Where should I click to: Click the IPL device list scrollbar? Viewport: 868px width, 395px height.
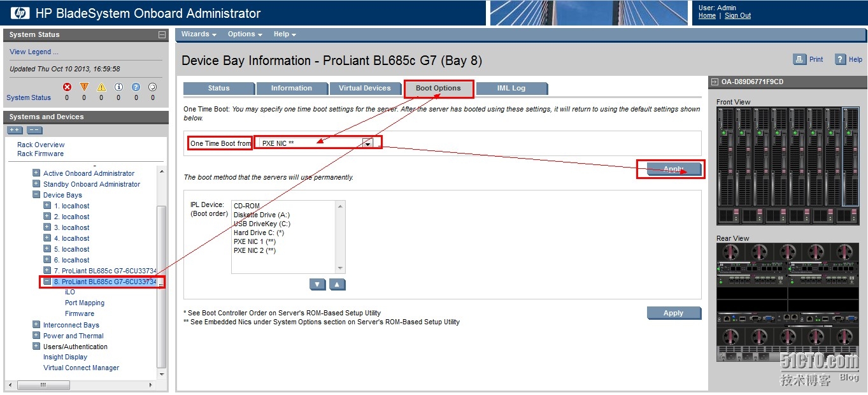point(341,237)
